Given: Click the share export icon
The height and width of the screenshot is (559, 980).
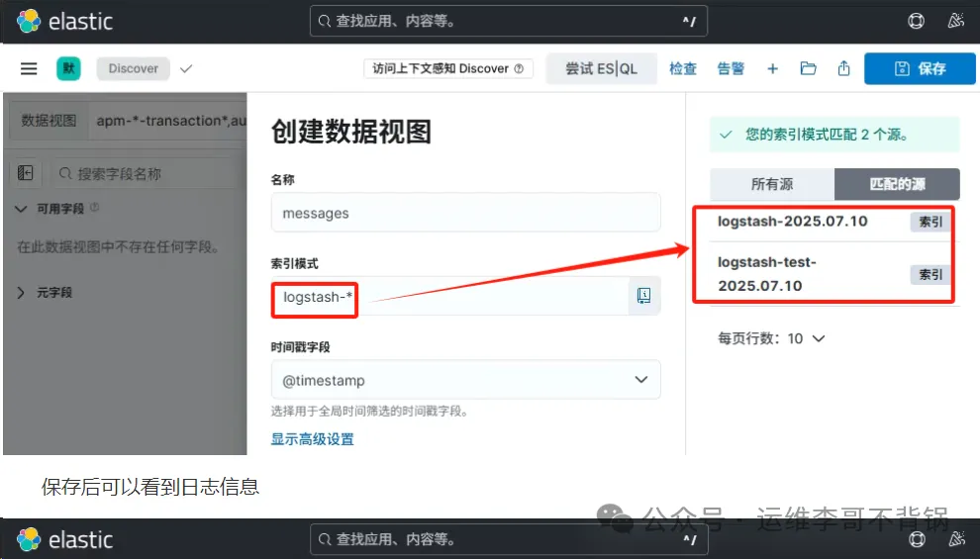Looking at the screenshot, I should tap(843, 68).
